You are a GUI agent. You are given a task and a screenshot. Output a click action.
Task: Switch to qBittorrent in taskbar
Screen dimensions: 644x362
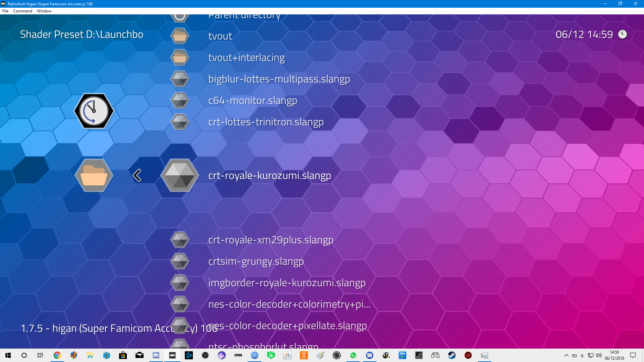point(255,355)
